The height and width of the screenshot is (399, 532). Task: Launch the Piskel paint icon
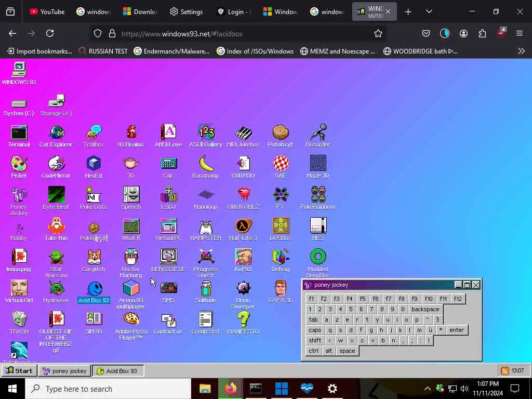coord(19,167)
